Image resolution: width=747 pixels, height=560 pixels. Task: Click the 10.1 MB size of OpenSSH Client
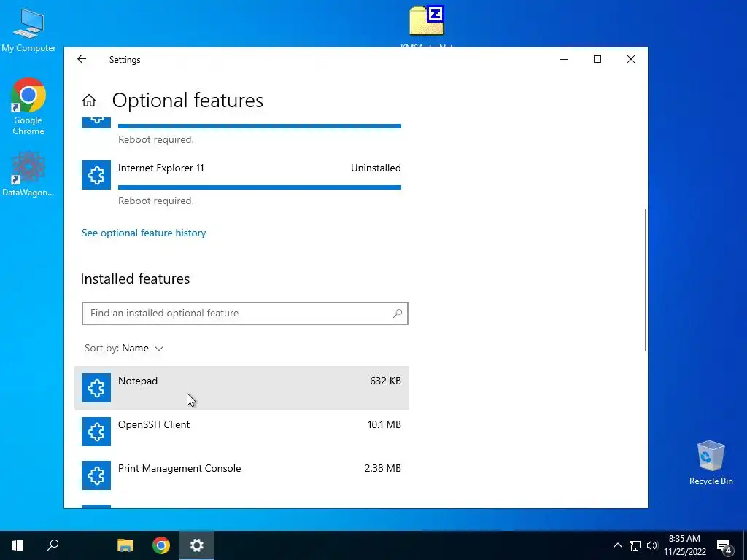(384, 425)
